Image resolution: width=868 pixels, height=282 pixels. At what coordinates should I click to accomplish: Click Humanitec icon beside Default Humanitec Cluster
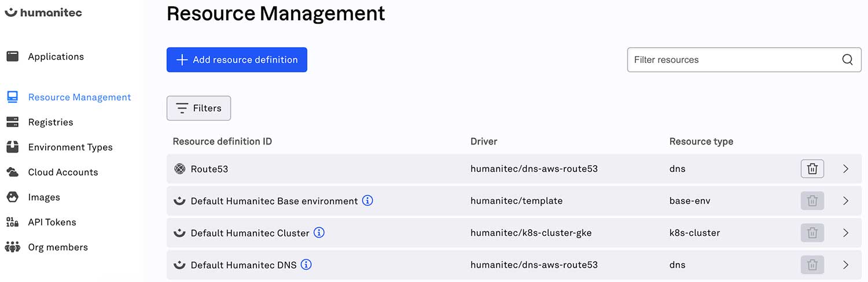(180, 233)
